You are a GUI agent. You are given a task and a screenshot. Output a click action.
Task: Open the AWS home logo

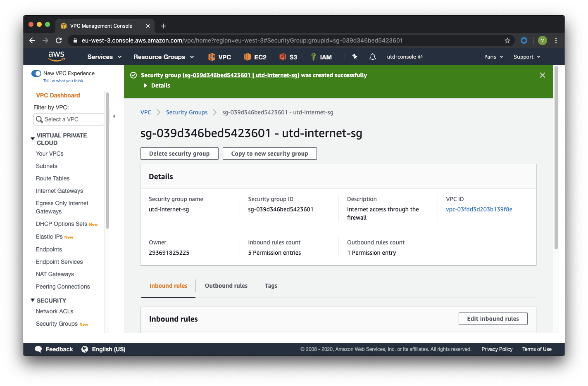tap(56, 56)
